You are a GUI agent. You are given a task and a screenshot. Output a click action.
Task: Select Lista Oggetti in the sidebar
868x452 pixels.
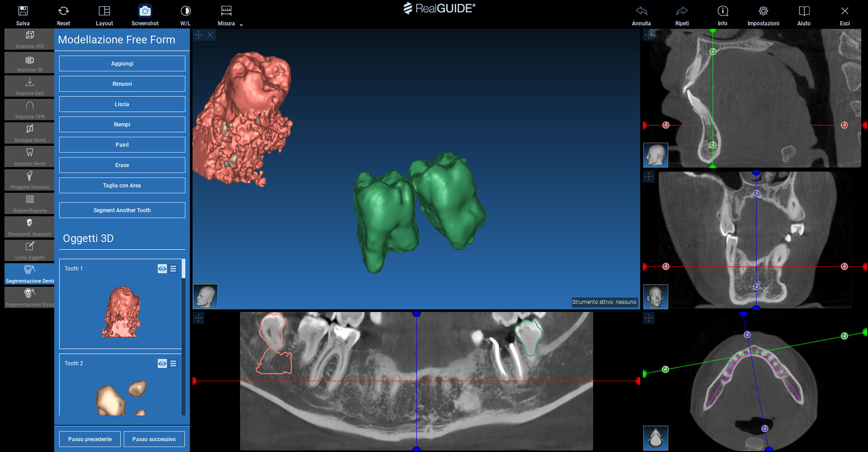click(x=29, y=251)
